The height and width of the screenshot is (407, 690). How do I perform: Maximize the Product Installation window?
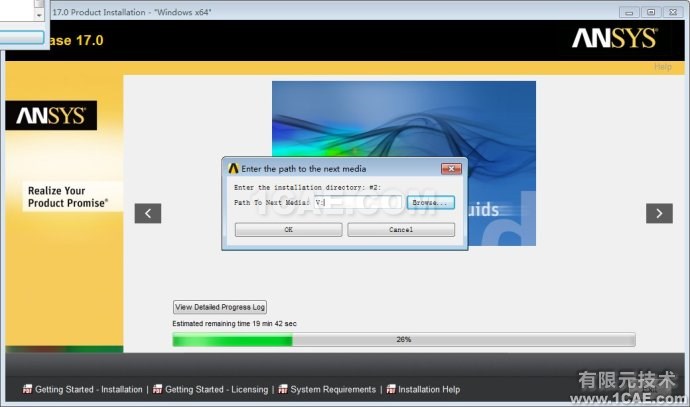(651, 12)
